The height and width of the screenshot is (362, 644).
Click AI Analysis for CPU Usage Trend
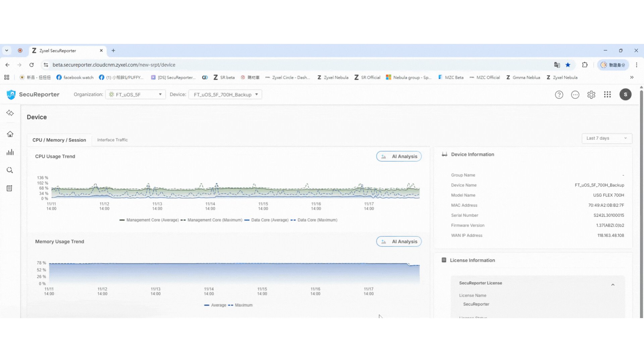(399, 157)
